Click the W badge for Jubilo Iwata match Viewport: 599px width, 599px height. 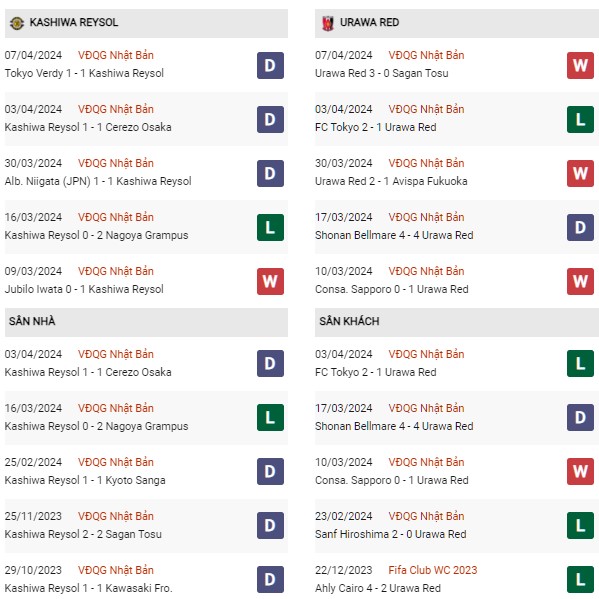(270, 282)
